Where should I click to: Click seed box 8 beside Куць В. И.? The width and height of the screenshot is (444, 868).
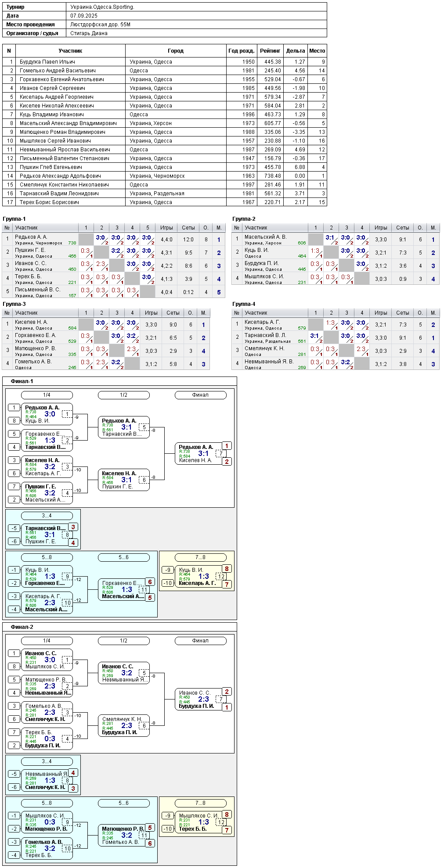click(x=14, y=421)
